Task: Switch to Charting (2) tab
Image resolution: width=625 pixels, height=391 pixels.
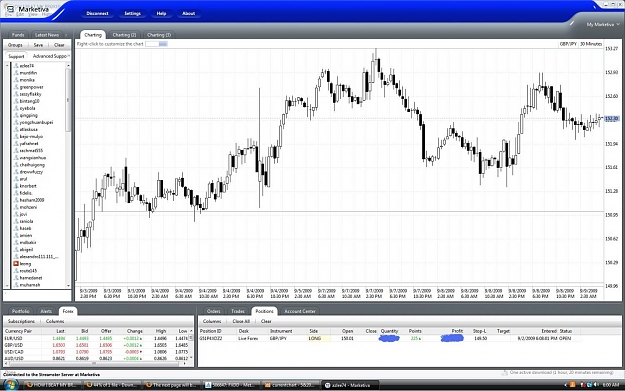Action: click(124, 35)
